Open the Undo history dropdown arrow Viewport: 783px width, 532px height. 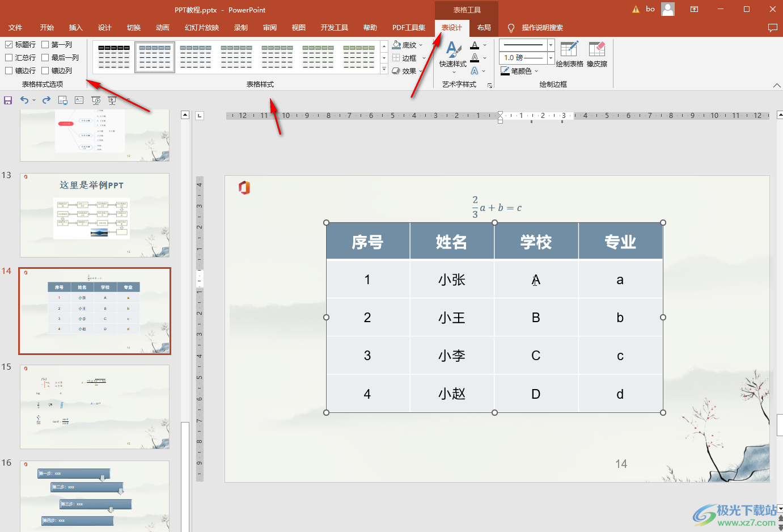pyautogui.click(x=34, y=100)
